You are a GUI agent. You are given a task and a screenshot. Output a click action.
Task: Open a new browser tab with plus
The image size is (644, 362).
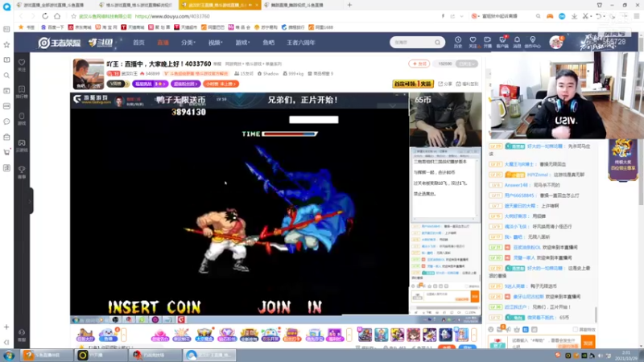pyautogui.click(x=349, y=5)
